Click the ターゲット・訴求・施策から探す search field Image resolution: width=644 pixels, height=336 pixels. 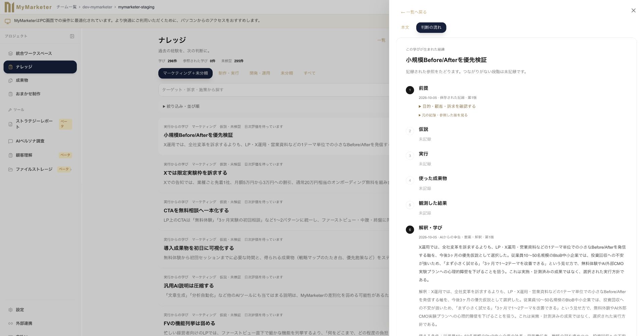pos(274,90)
